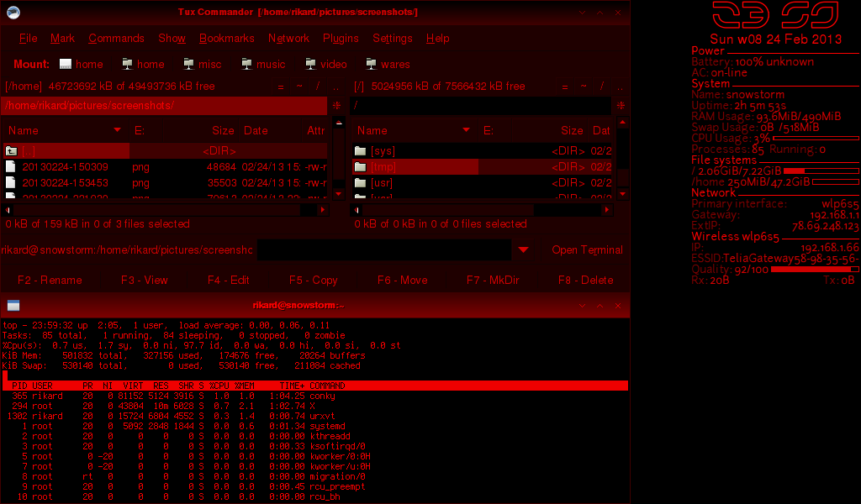This screenshot has width=861, height=504.
Task: Open the Bookmarks menu
Action: coord(227,39)
